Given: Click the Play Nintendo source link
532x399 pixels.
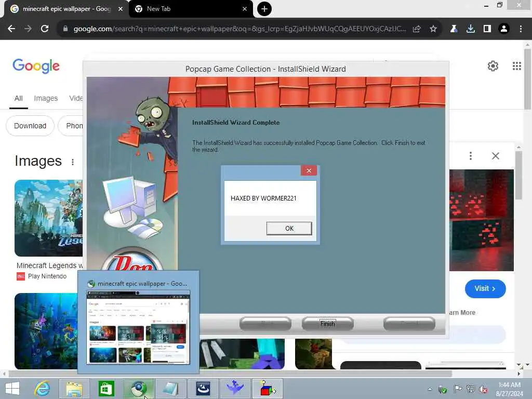Looking at the screenshot, I should click(47, 276).
